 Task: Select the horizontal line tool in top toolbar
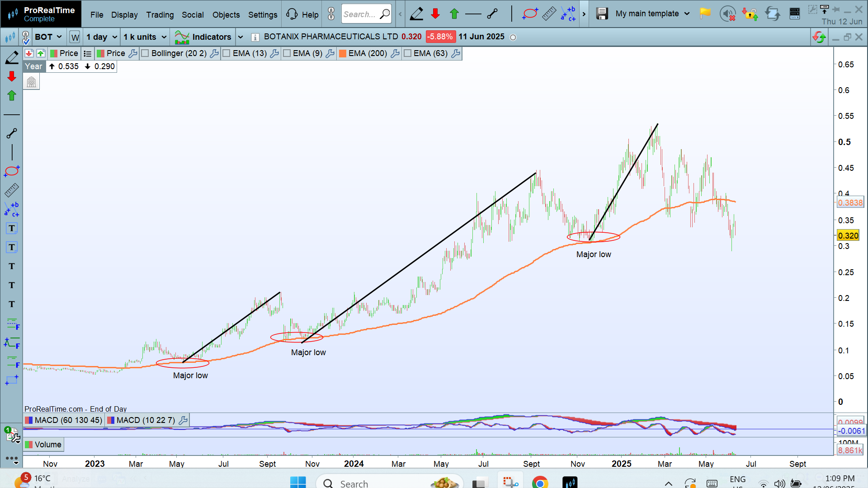click(473, 14)
